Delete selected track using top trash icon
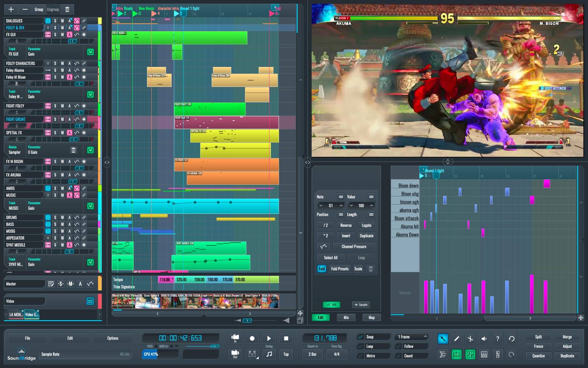This screenshot has height=368, width=588. [67, 9]
